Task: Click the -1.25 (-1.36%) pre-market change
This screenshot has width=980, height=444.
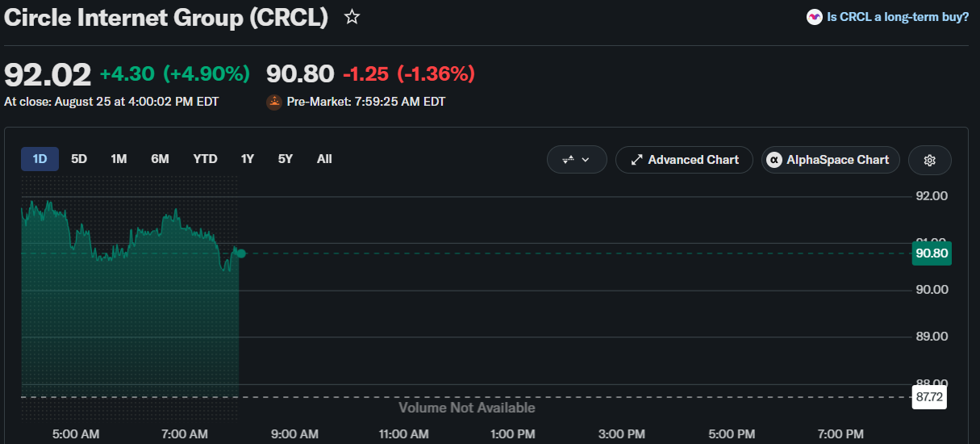Action: pos(409,74)
